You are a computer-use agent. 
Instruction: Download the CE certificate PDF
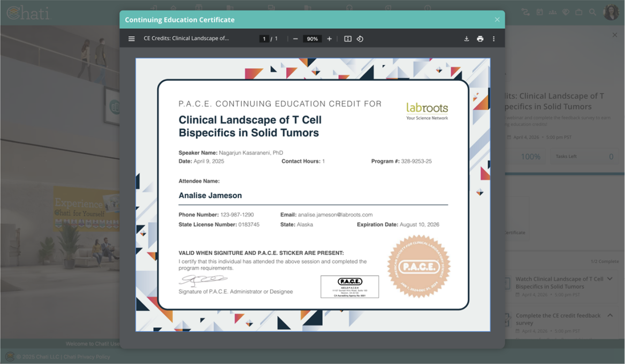467,38
